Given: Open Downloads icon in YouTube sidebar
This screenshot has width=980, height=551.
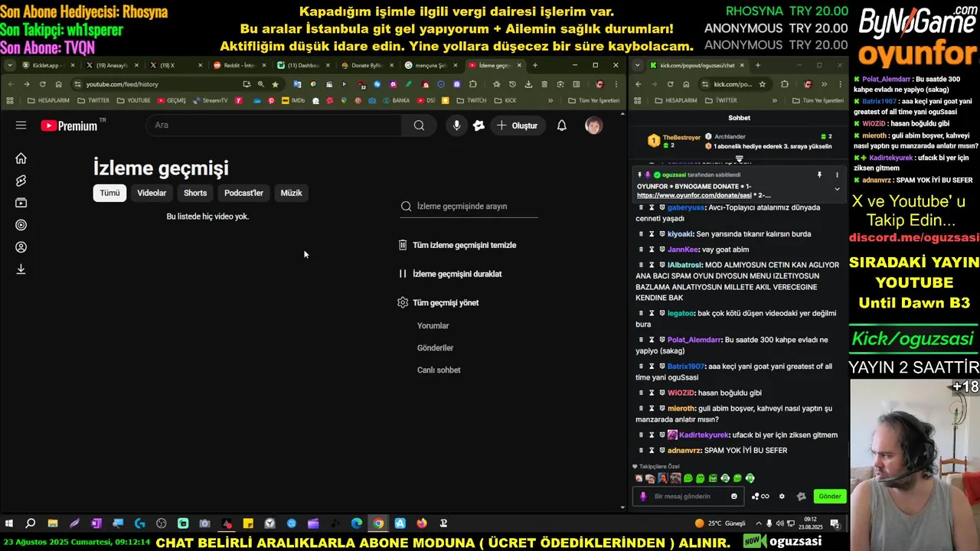Looking at the screenshot, I should [21, 269].
